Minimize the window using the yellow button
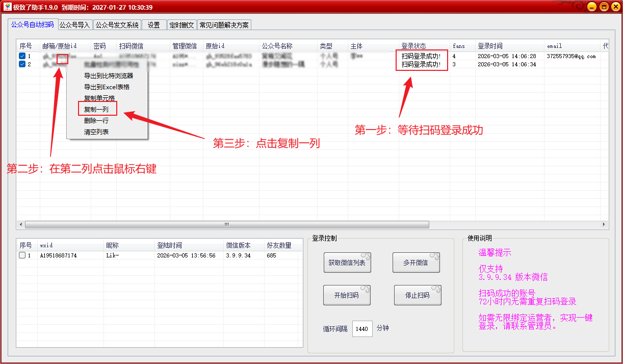Screen dimensions: 623x364 pyautogui.click(x=591, y=7)
